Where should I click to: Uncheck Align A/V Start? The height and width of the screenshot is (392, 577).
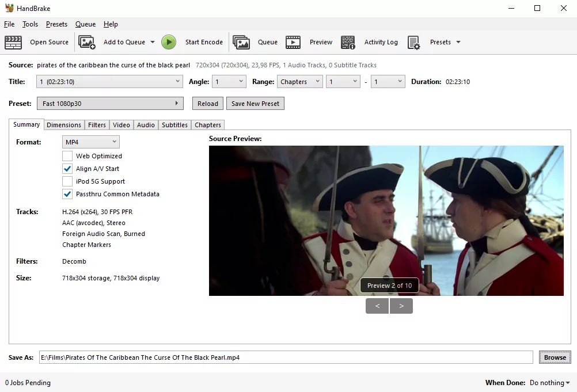67,169
